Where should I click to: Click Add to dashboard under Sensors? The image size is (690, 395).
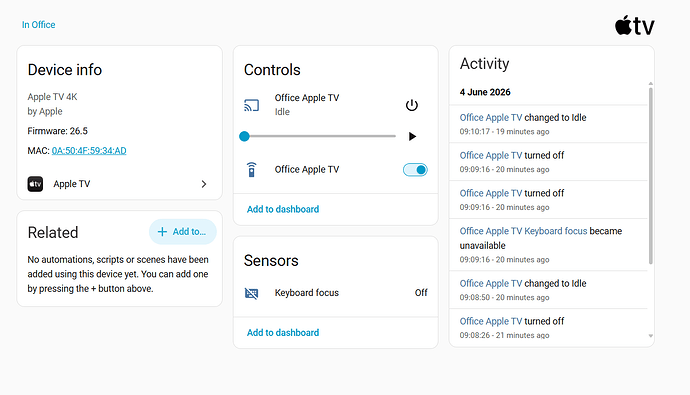283,333
